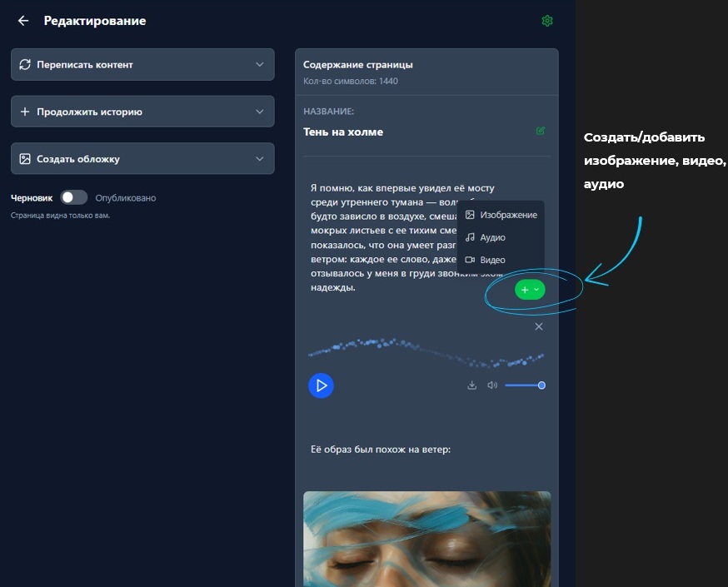The image size is (728, 587).
Task: Select Видео from the add menu
Action: (501, 260)
